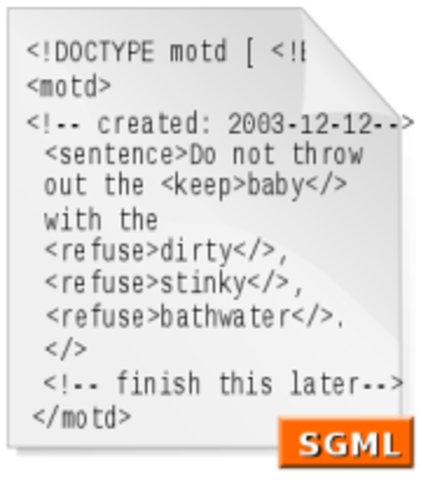Viewport: 421px width, 480px height.
Task: Click the <keep> tag
Action: pyautogui.click(x=204, y=185)
